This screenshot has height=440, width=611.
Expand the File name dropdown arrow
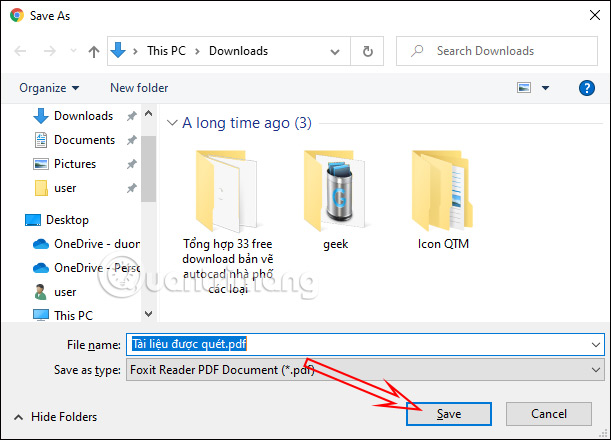(596, 345)
